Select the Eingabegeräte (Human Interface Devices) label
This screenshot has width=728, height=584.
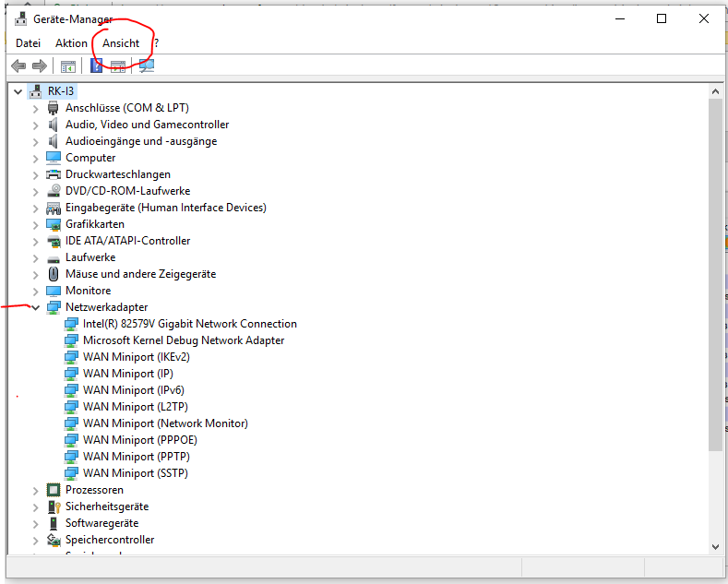pos(166,208)
